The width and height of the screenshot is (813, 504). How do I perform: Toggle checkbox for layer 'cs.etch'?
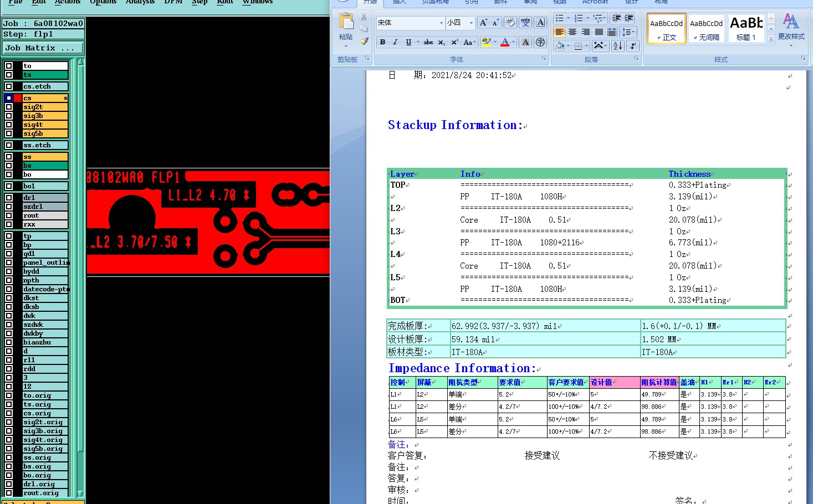click(x=9, y=86)
